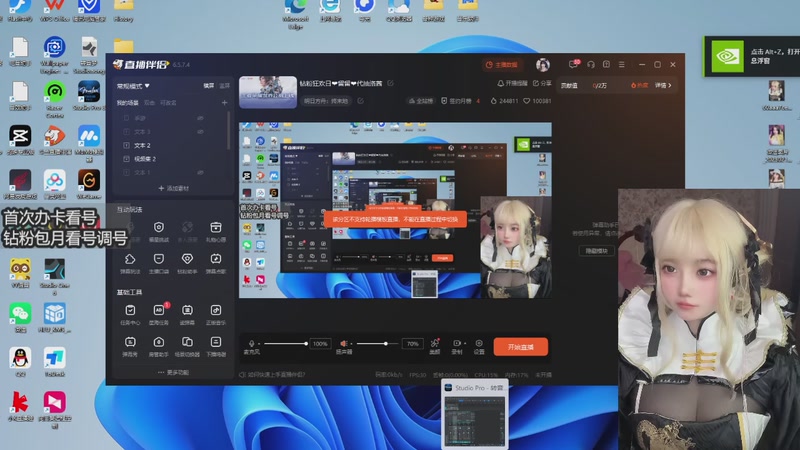The height and width of the screenshot is (450, 800).
Task: Click the quick start help link at bottom
Action: (x=272, y=374)
